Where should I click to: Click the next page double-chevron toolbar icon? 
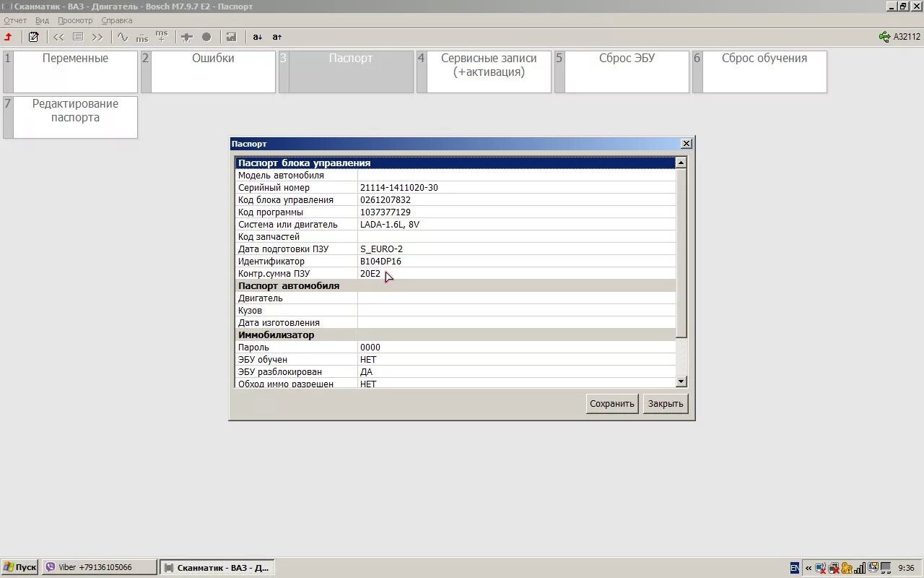click(x=97, y=37)
